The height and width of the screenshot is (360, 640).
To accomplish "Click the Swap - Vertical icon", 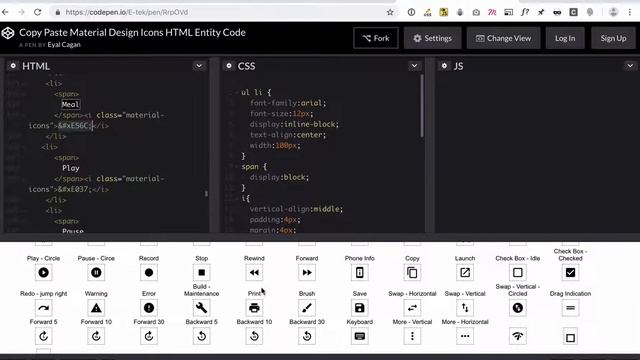I will point(465,308).
